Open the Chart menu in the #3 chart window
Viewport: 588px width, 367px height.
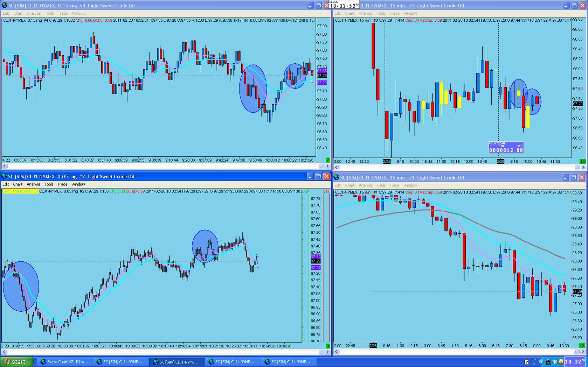tap(350, 13)
